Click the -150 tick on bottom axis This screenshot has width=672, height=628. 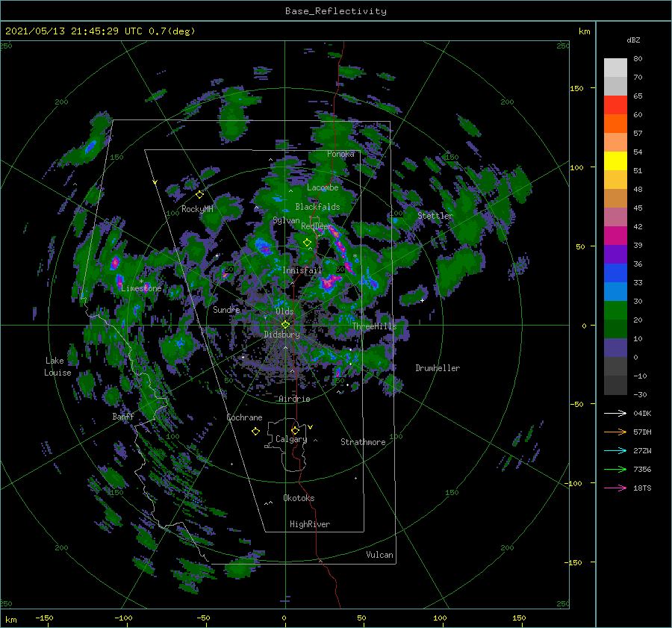(x=44, y=618)
